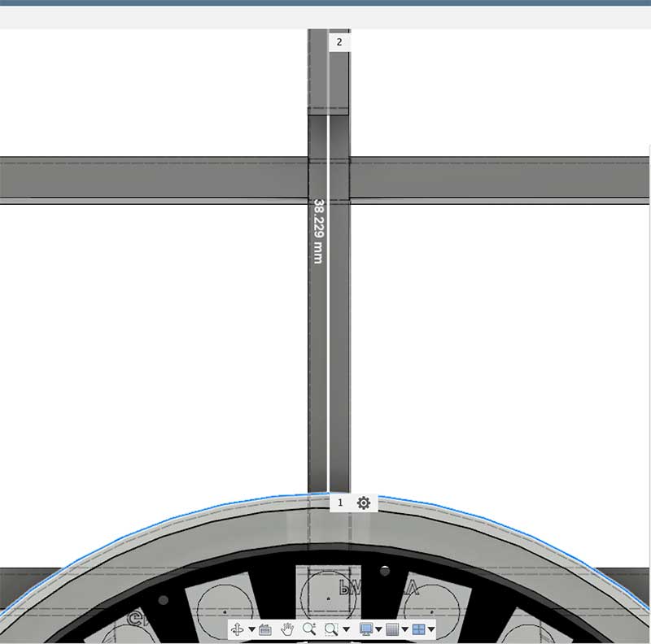Choose the Zoom magnifier tool
The width and height of the screenshot is (651, 644).
tap(309, 629)
